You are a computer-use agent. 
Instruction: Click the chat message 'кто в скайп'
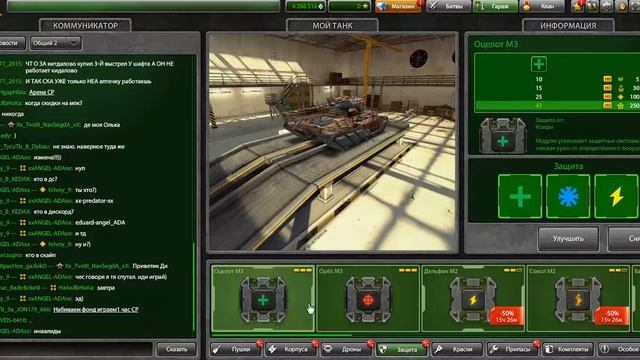41,255
